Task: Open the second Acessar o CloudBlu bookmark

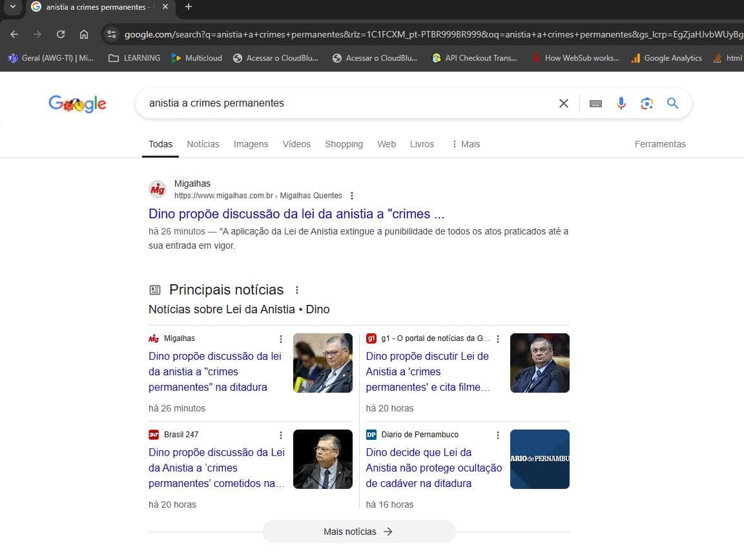Action: [375, 58]
